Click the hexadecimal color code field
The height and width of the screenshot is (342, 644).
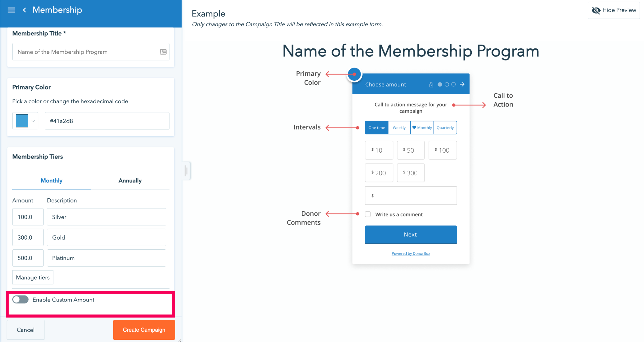click(107, 121)
